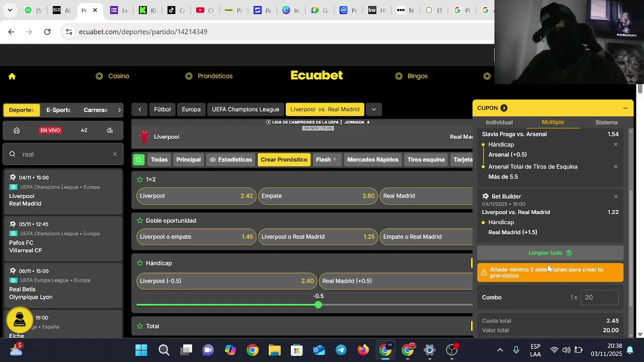Reload the page in Chrome
This screenshot has width=644, height=362.
pos(47,32)
